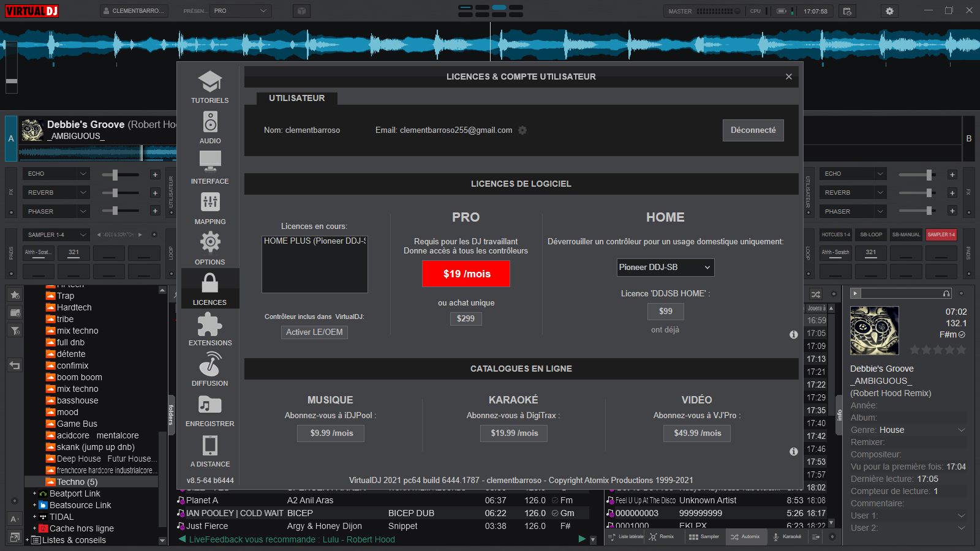The height and width of the screenshot is (551, 980).
Task: Open the Genre dropdown in info panel
Action: click(x=962, y=430)
